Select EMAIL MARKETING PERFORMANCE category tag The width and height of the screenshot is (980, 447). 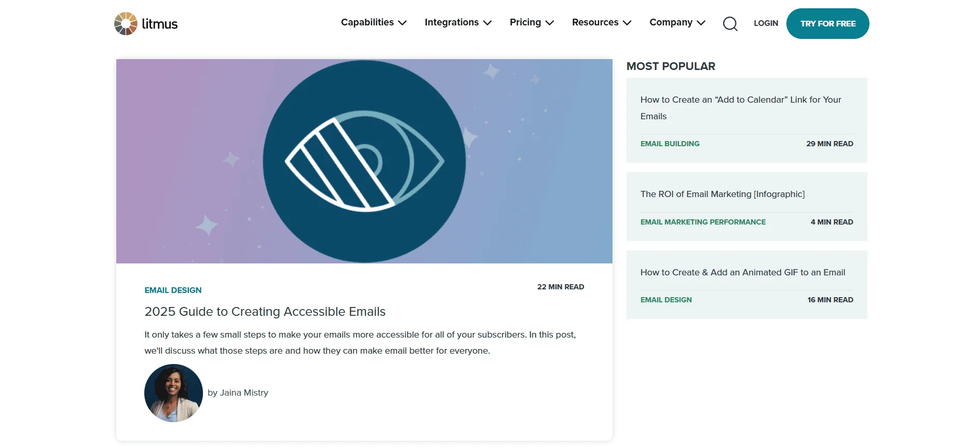(703, 222)
